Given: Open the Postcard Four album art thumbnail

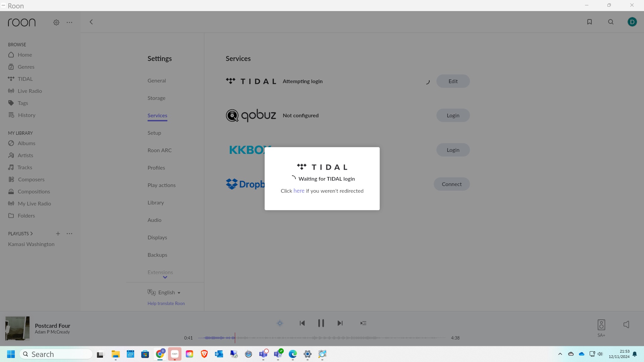Looking at the screenshot, I should pos(17,328).
